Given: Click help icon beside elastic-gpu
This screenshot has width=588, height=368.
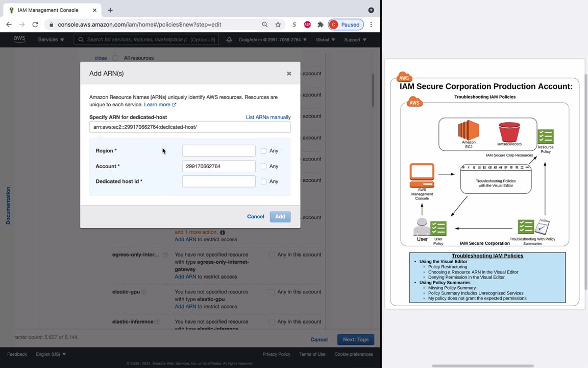Looking at the screenshot, I should pos(143,292).
